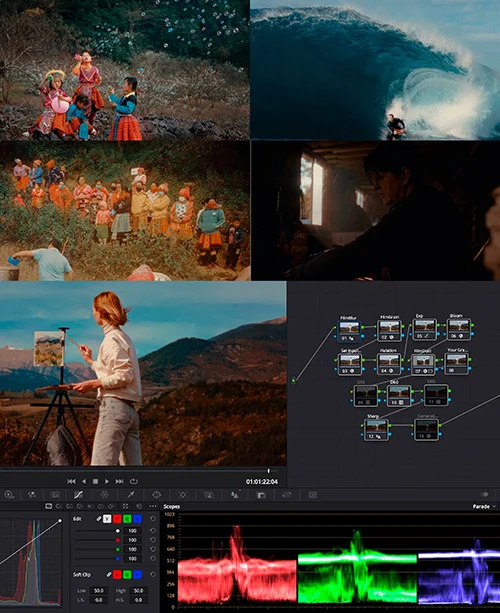Switch to Sat vs Sat curve
This screenshot has height=613, width=500.
(x=100, y=506)
